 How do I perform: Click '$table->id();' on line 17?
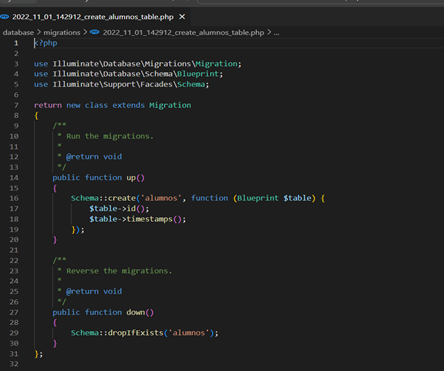[x=119, y=209]
